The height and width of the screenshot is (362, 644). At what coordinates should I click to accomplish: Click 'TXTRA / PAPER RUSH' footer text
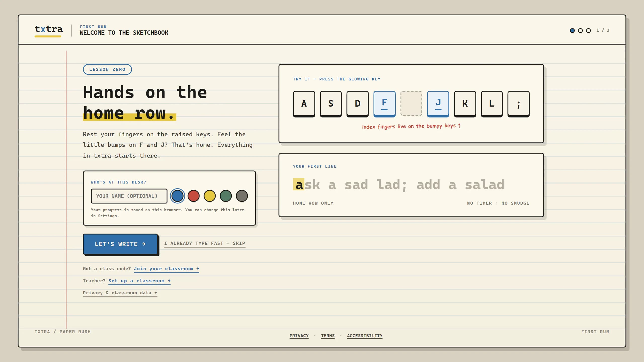pyautogui.click(x=62, y=332)
